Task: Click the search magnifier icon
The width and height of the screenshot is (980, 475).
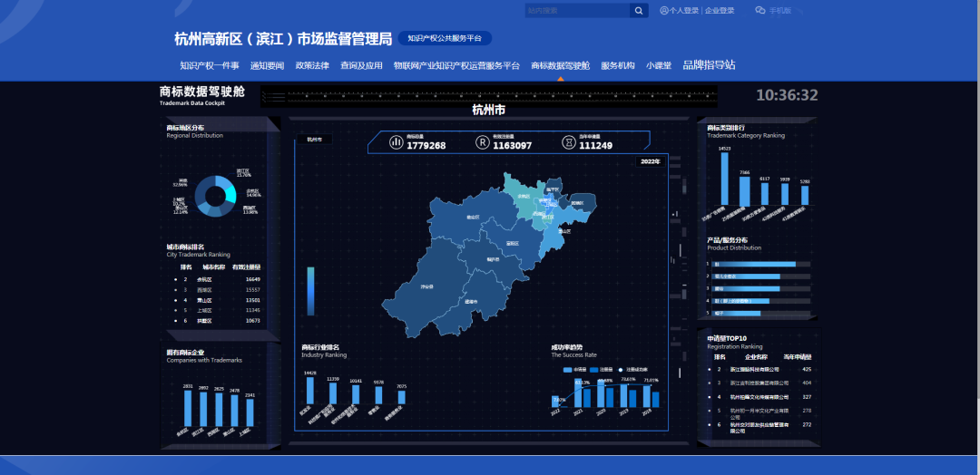Action: coord(640,11)
